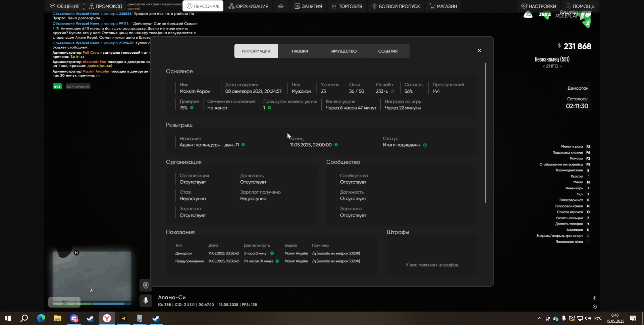Toggle the microphone button beside Аламо-Си
644x325 pixels.
(146, 300)
